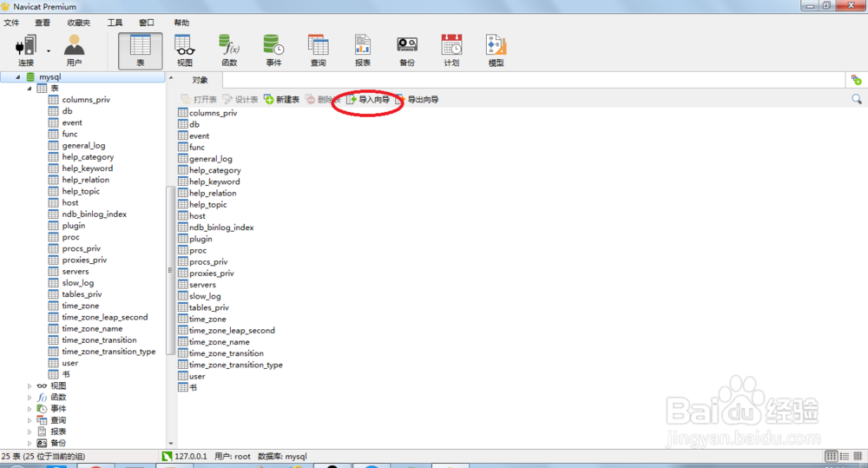
Task: Open the connection dropdown arrow next to 连接
Action: click(49, 51)
